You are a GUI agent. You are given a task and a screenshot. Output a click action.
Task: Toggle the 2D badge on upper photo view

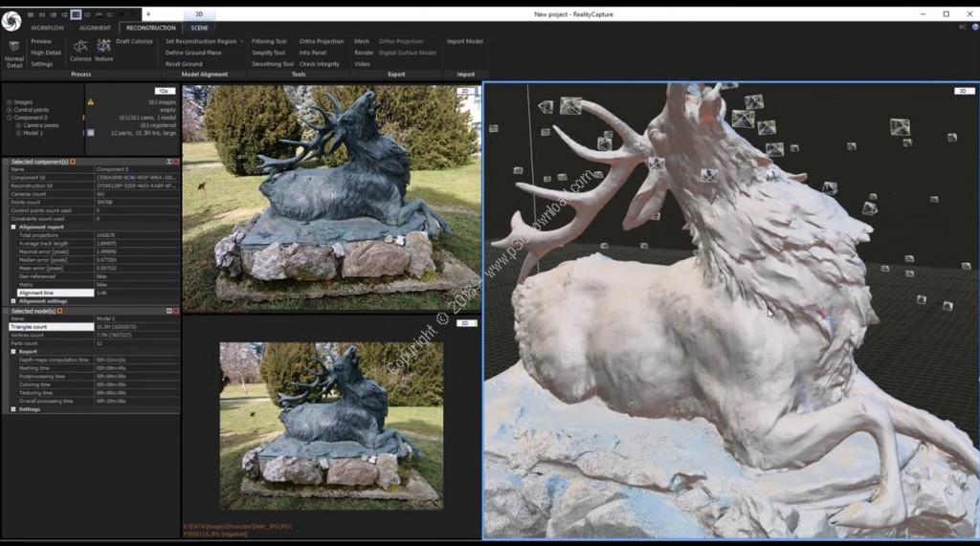click(x=465, y=91)
